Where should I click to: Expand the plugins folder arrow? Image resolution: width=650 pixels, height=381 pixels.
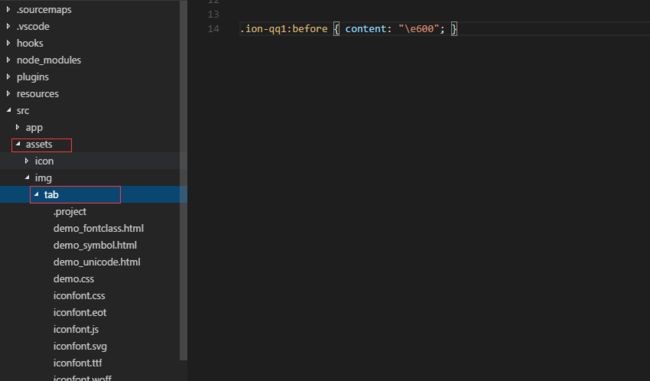(x=8, y=77)
